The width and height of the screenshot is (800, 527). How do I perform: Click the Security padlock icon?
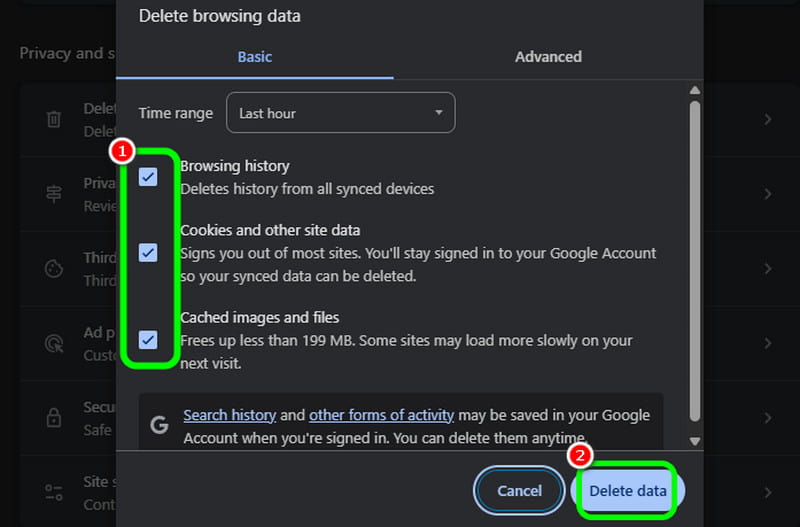(x=54, y=417)
